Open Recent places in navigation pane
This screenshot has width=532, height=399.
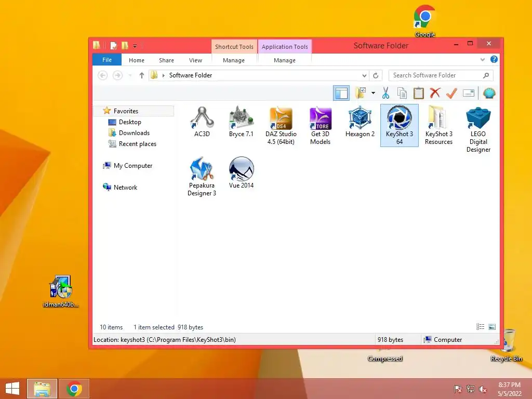[137, 144]
